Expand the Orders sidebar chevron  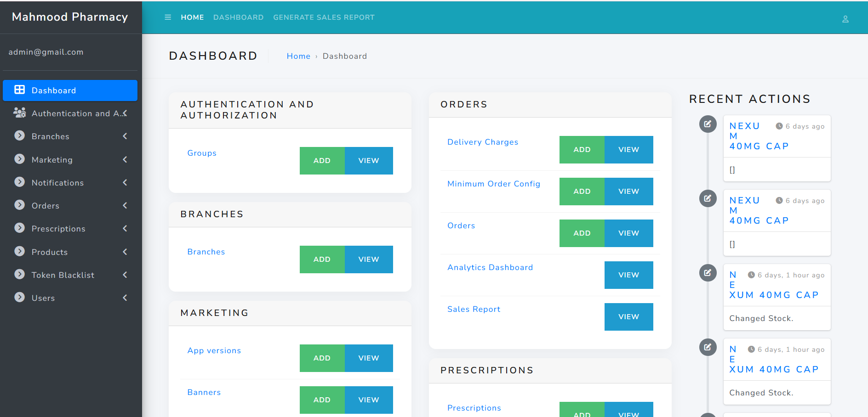click(x=125, y=205)
